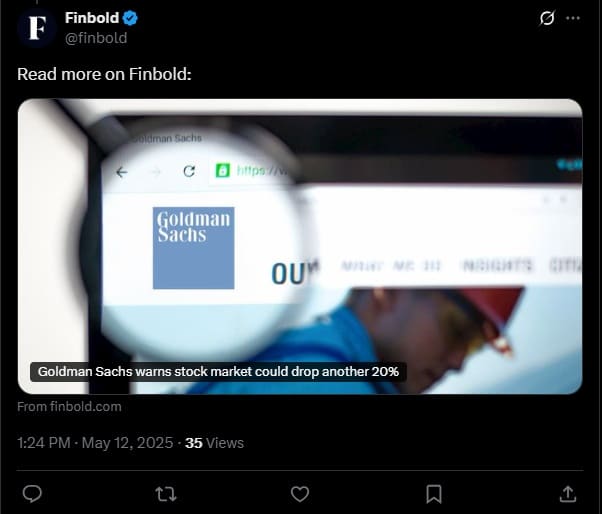602x514 pixels.
Task: Click the Reply speech bubble icon
Action: (x=32, y=494)
